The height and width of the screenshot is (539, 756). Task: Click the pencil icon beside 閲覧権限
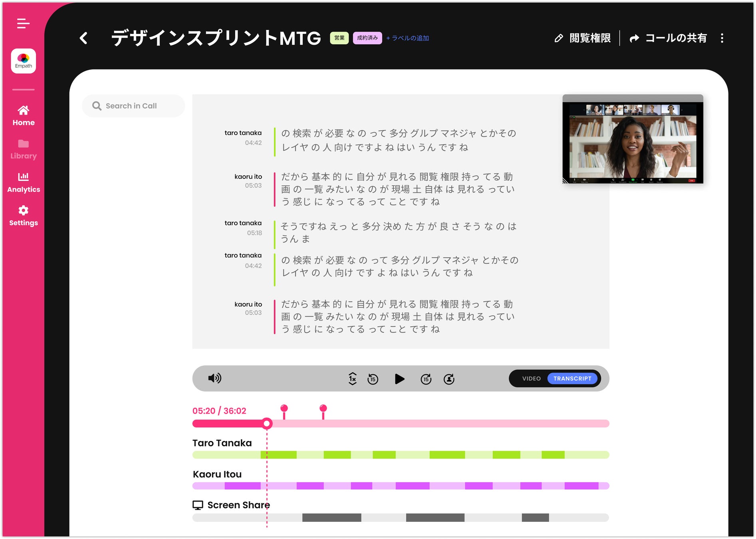pos(559,38)
